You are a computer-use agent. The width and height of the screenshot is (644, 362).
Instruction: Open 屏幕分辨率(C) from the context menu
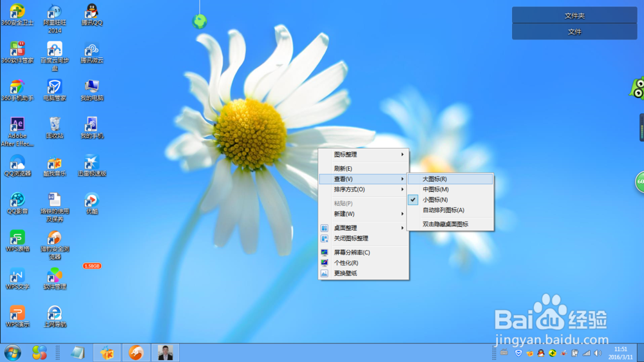(x=364, y=252)
